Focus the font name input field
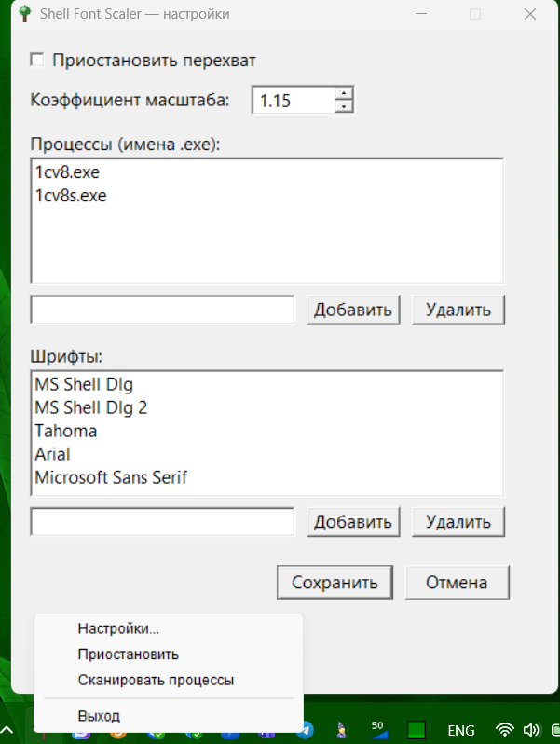 162,522
